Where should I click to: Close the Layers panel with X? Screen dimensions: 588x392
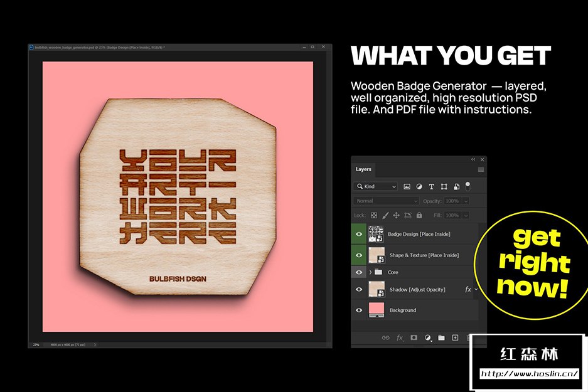(x=482, y=160)
